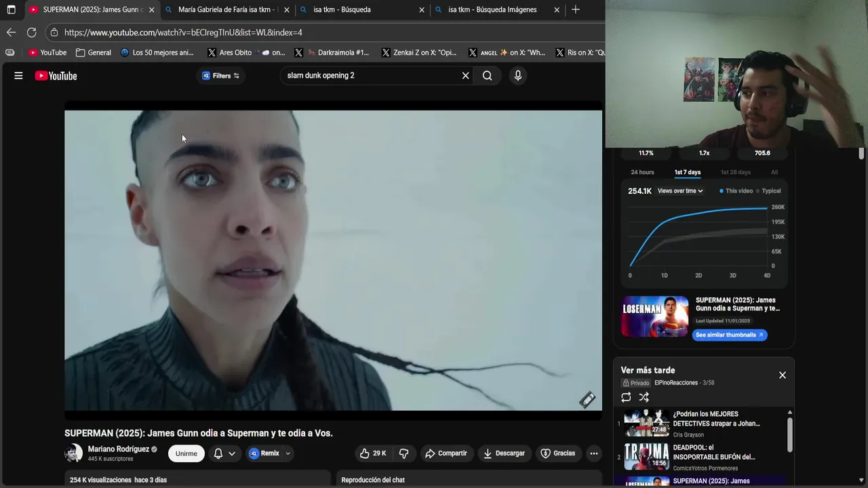Toggle 'This video' chart legend
868x488 pixels.
(x=736, y=190)
